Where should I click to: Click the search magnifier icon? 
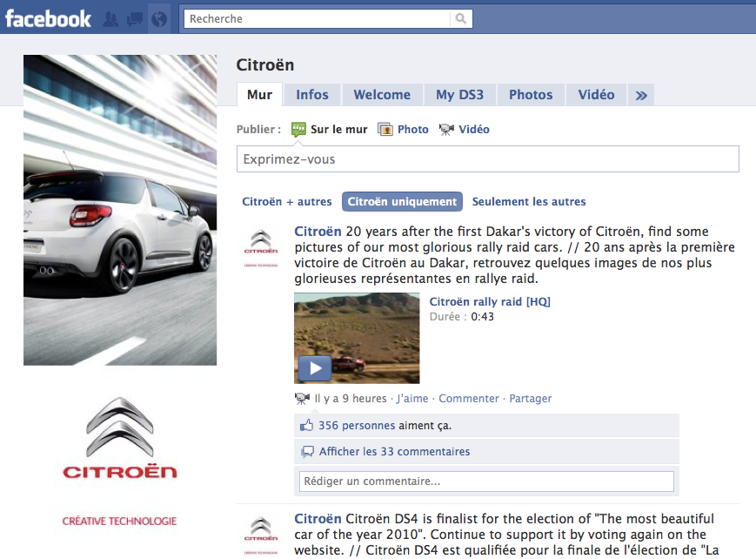pyautogui.click(x=461, y=19)
